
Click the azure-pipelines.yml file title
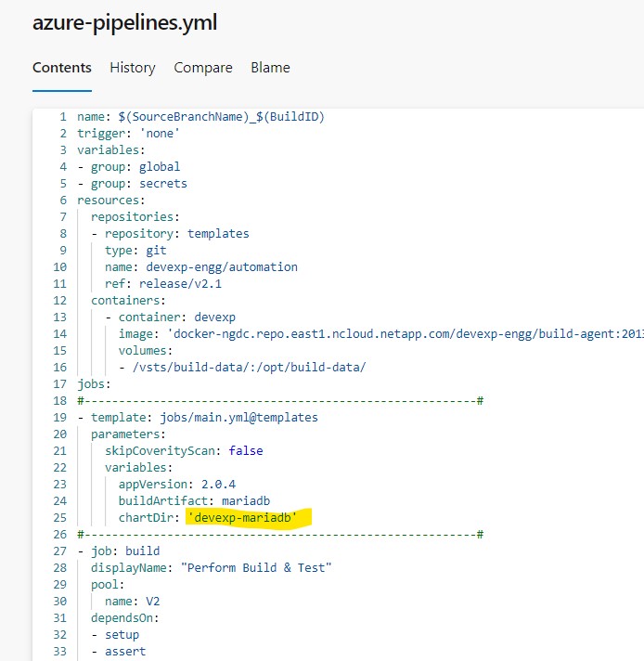point(124,23)
